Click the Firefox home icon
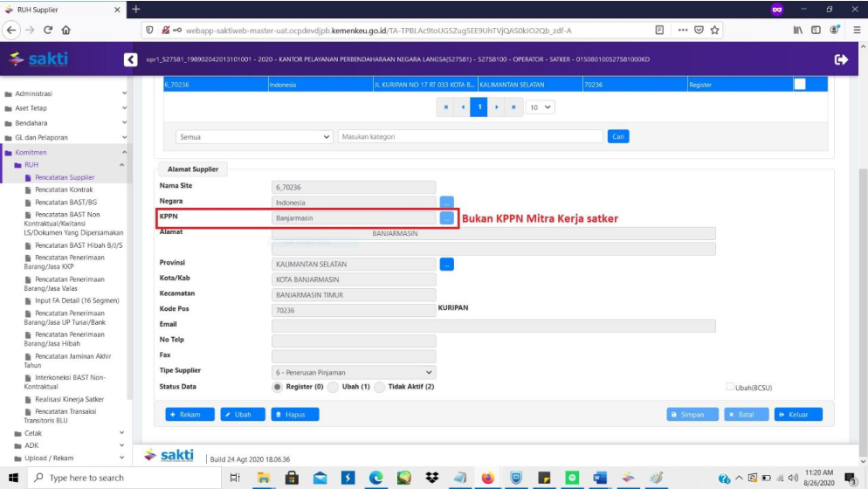The image size is (868, 489). tap(66, 30)
